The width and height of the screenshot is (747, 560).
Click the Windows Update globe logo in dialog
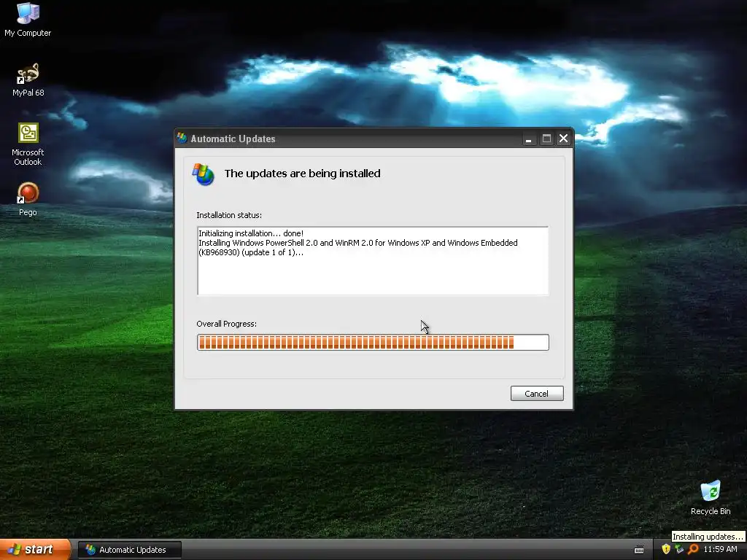coord(204,174)
